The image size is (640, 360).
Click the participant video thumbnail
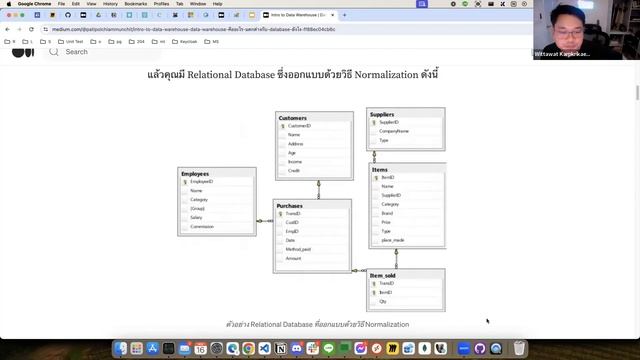click(586, 30)
